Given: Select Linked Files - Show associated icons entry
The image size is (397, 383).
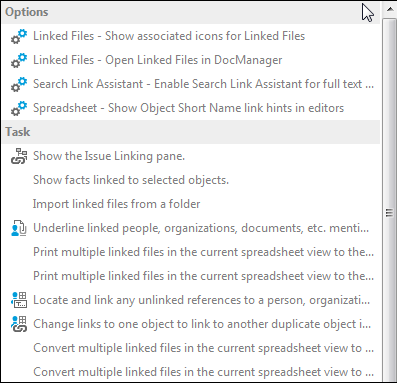Looking at the screenshot, I should (x=191, y=36).
